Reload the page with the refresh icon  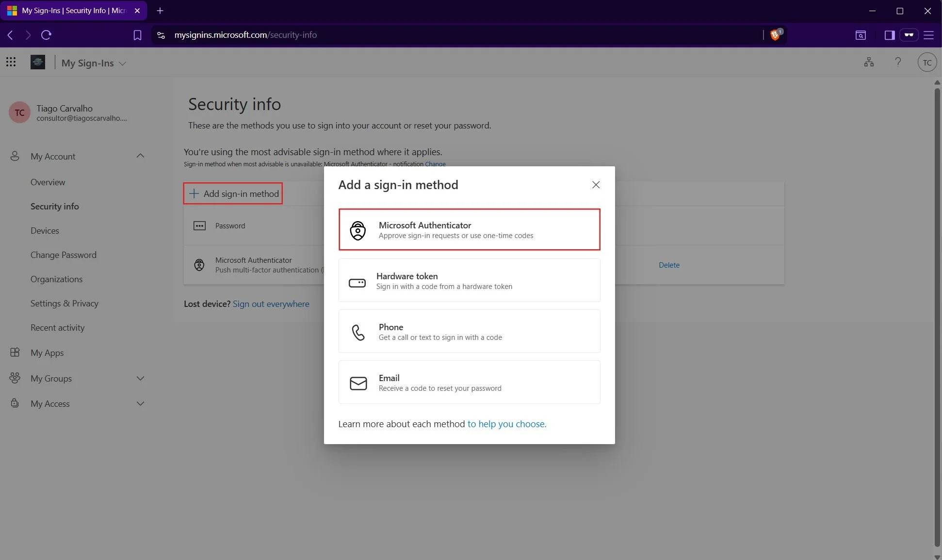coord(47,35)
